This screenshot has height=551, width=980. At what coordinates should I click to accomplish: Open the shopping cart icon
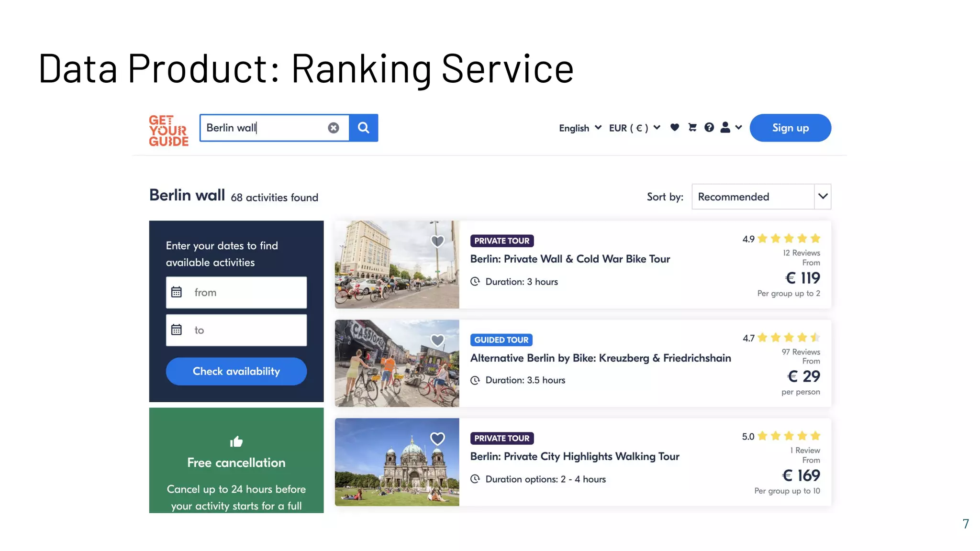tap(692, 127)
